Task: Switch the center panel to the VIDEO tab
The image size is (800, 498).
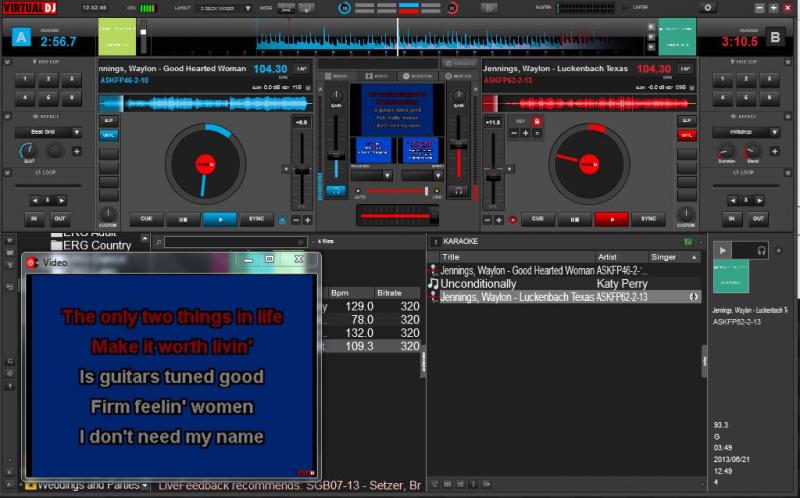Action: (377, 76)
